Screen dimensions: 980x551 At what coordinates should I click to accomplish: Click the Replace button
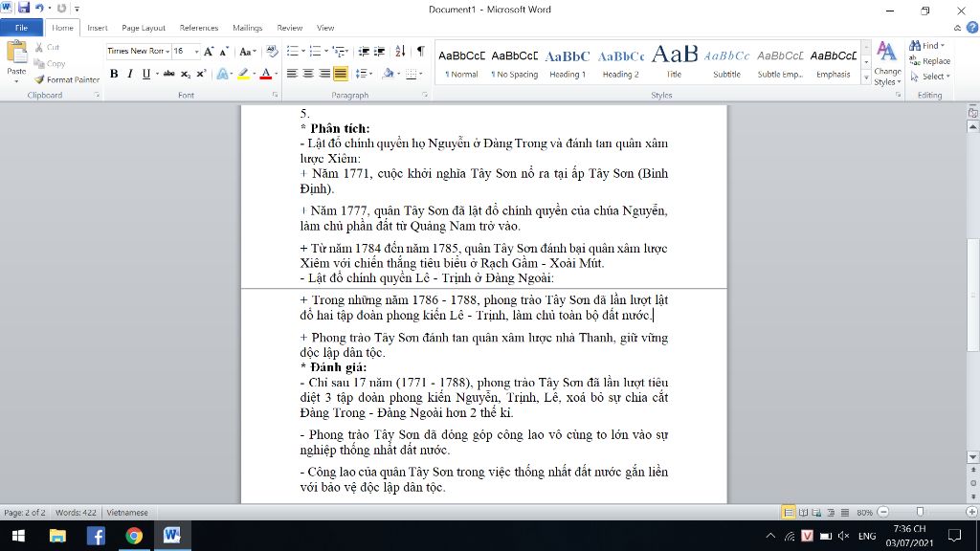[x=930, y=60]
